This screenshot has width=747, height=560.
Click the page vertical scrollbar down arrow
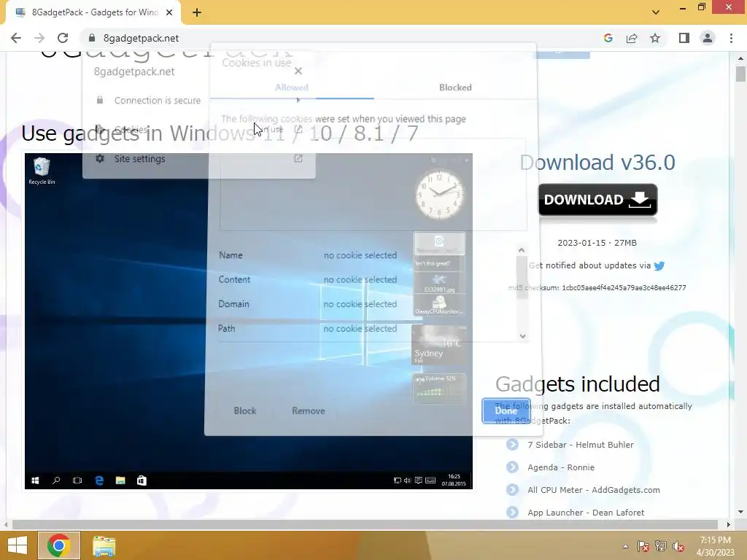(740, 512)
